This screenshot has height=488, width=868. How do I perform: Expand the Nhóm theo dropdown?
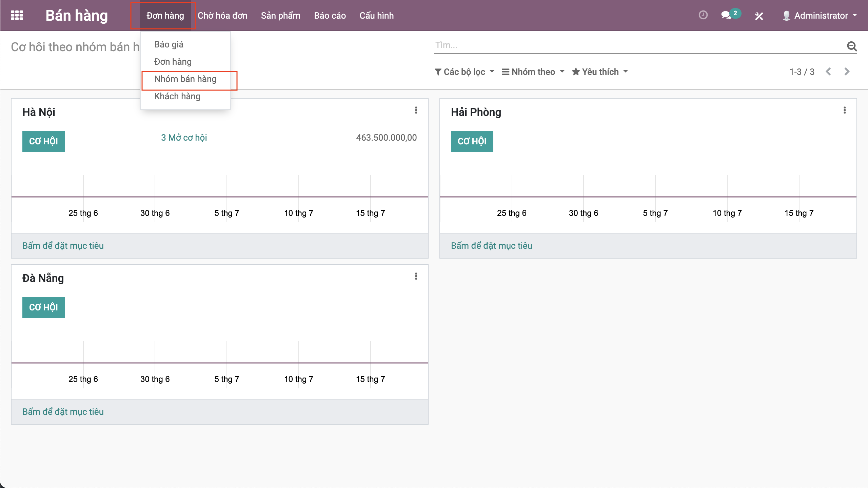[x=533, y=72]
